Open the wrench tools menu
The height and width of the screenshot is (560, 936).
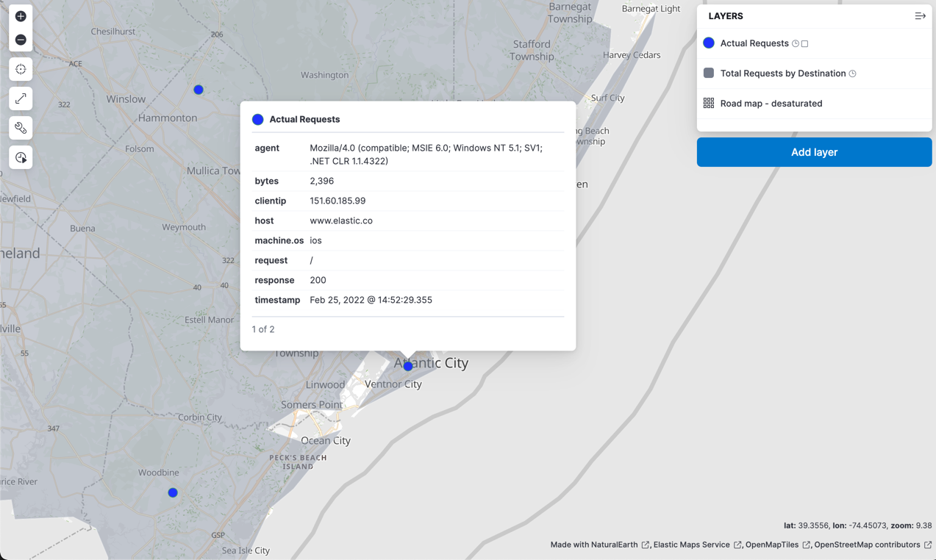[21, 128]
